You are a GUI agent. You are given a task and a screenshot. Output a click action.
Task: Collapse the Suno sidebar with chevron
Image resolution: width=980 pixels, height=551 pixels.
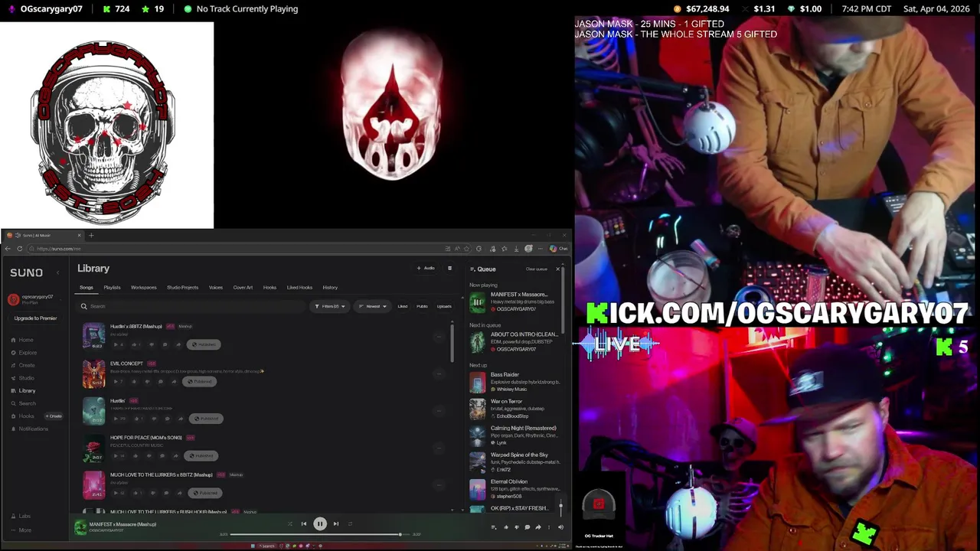pos(58,272)
